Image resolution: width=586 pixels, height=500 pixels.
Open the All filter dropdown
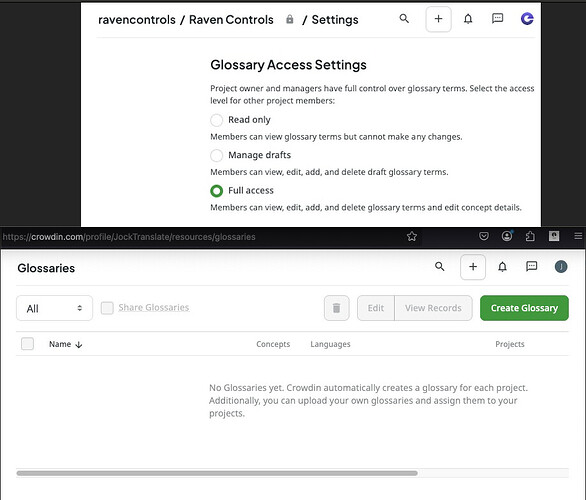(54, 308)
